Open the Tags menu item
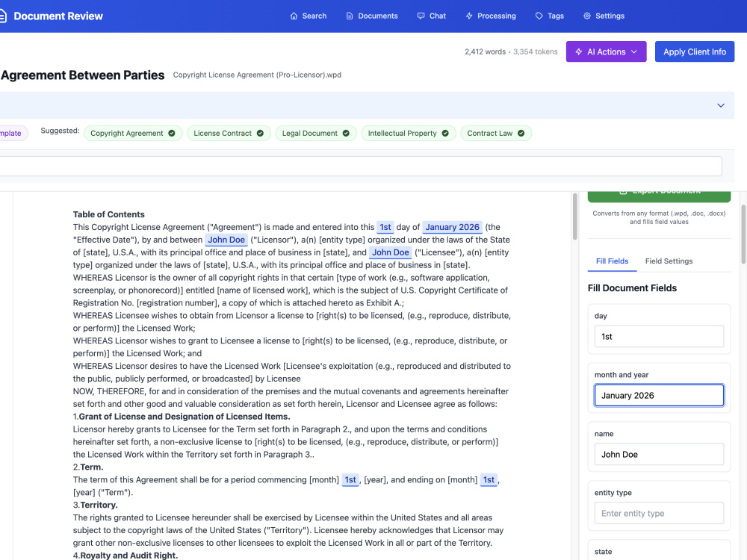Screen dimensions: 747x560 tap(550, 16)
